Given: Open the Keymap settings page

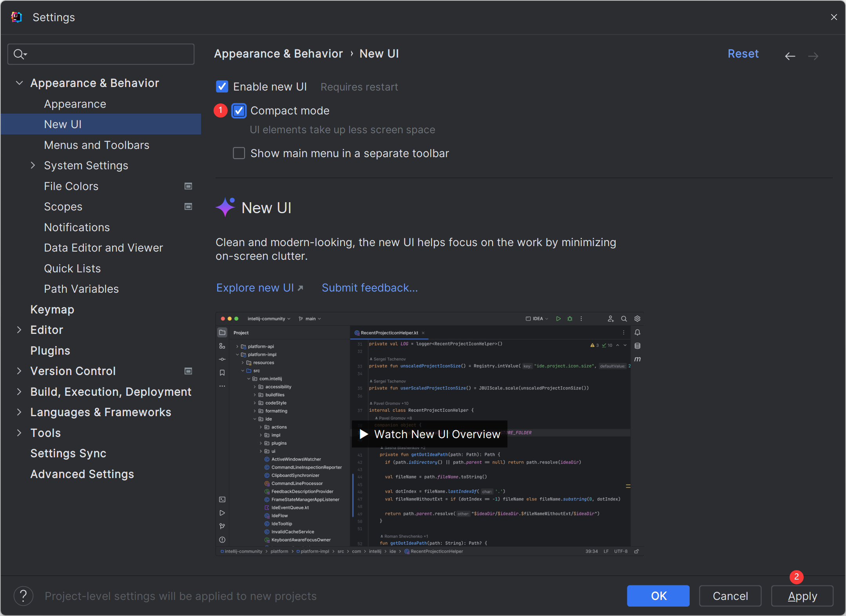Looking at the screenshot, I should pyautogui.click(x=52, y=310).
